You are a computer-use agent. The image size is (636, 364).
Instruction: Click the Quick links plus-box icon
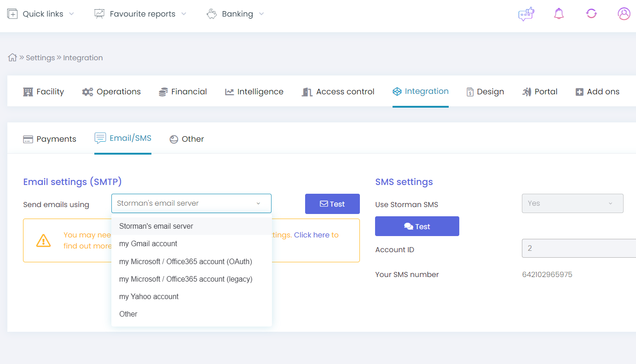click(12, 14)
